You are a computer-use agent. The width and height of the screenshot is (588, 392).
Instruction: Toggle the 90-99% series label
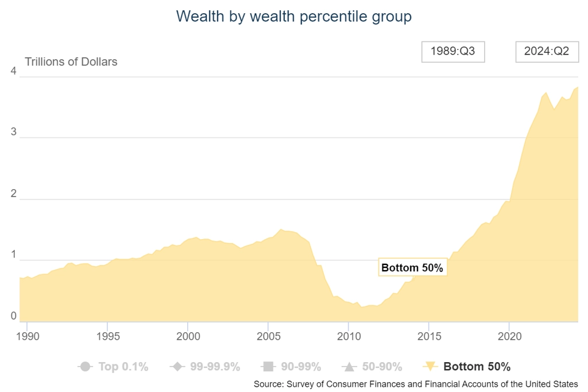point(301,367)
